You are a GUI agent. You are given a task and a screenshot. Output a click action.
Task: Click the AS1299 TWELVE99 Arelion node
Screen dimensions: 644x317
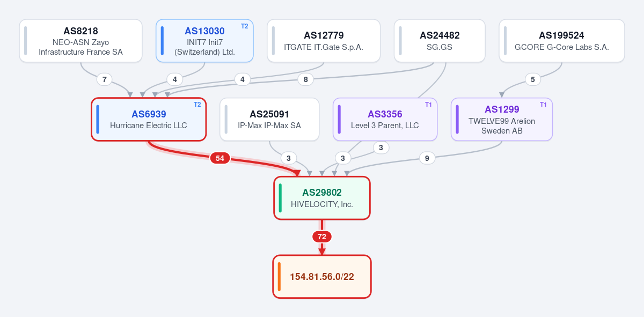coord(502,120)
